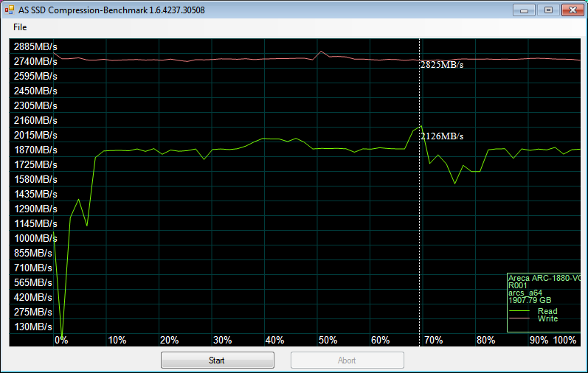Click the 1907.79 GB capacity text
This screenshot has width=588, height=373.
(x=530, y=300)
